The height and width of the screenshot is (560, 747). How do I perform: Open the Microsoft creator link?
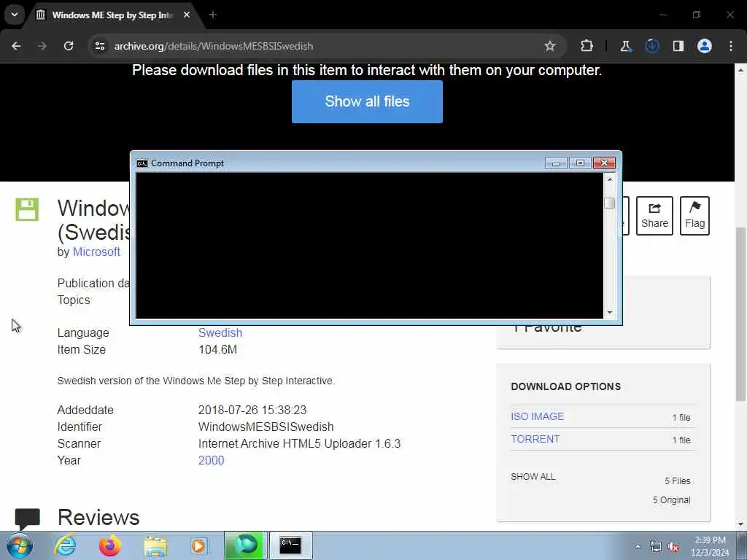click(96, 252)
